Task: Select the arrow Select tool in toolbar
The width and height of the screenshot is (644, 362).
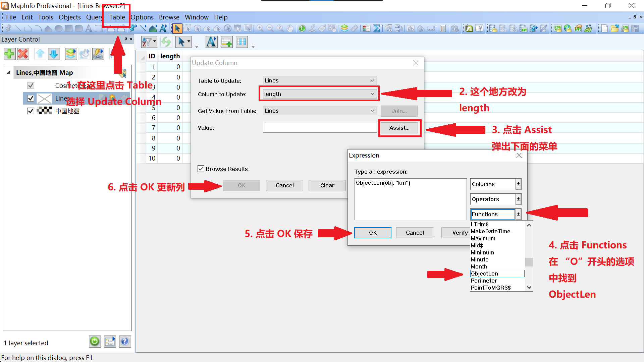Action: 177,28
